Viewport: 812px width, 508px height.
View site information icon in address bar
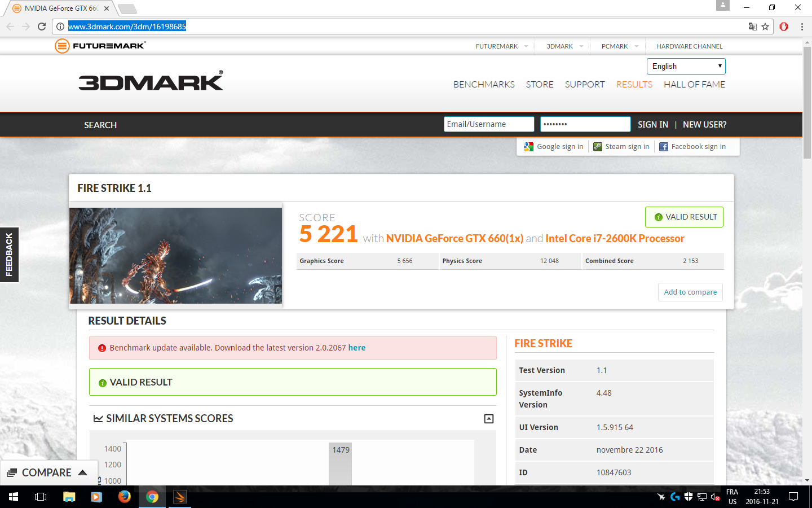point(60,27)
